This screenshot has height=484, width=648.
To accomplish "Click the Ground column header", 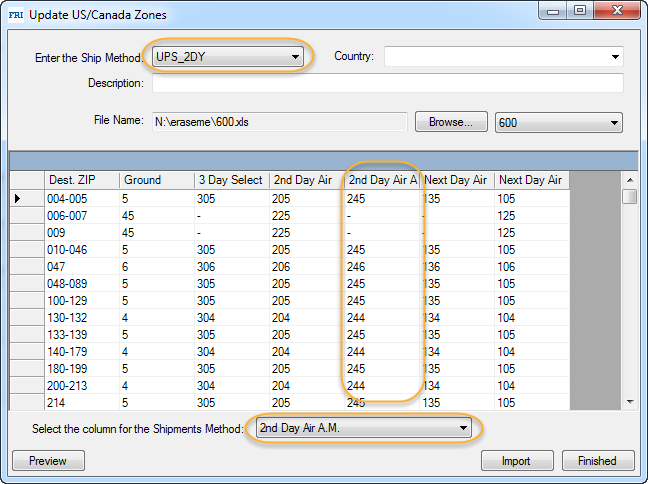I will [x=156, y=180].
